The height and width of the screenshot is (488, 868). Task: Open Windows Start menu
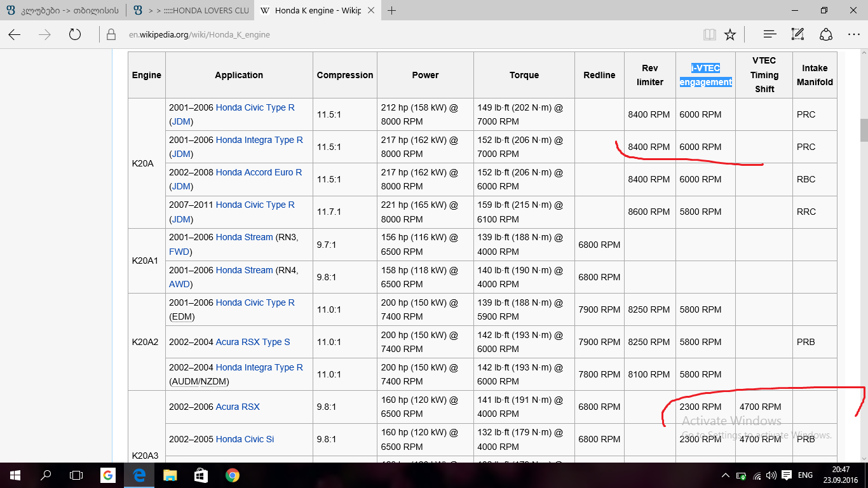pos(15,475)
